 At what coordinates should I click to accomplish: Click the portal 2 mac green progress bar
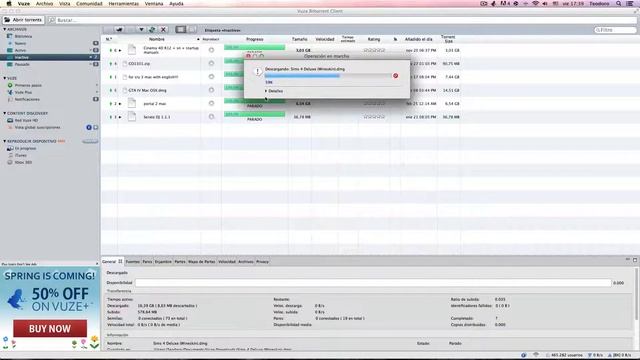pos(254,100)
